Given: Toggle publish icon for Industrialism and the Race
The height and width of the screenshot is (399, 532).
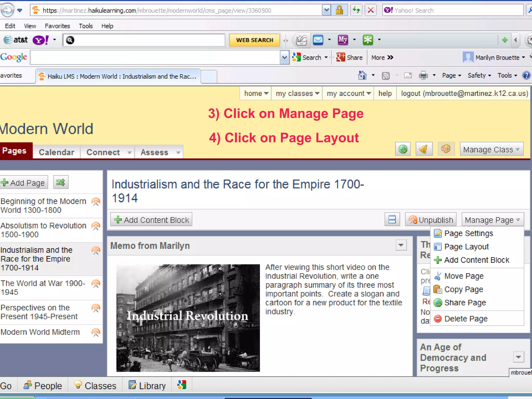Looking at the screenshot, I should click(96, 251).
